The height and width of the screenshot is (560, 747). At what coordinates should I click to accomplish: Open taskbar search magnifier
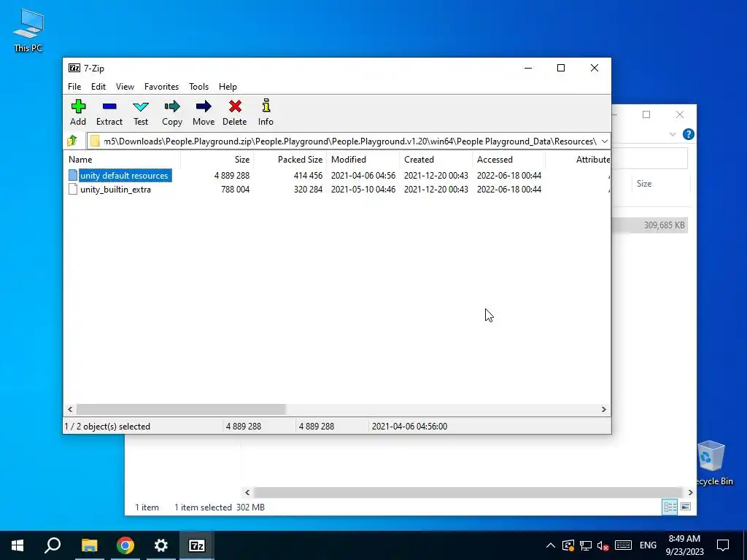(x=53, y=545)
